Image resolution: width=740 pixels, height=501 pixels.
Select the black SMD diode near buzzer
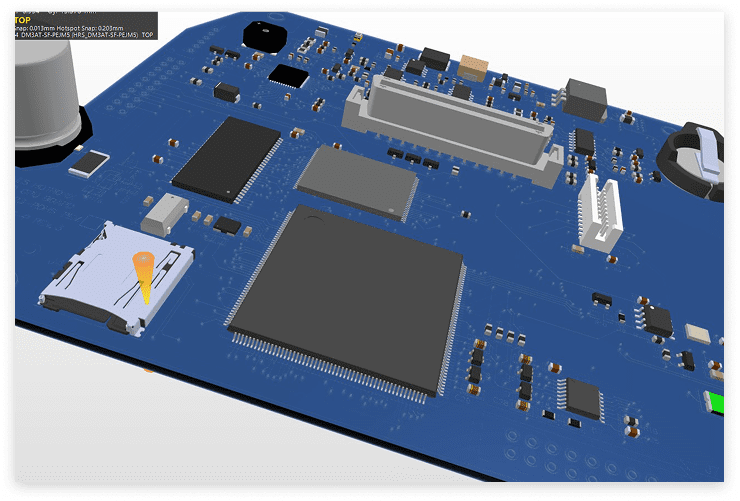click(x=227, y=93)
